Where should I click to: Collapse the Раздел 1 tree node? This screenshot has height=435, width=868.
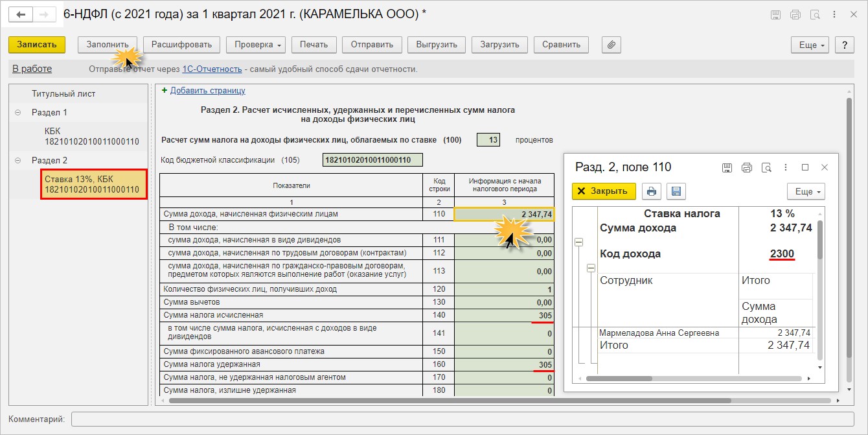(x=17, y=112)
